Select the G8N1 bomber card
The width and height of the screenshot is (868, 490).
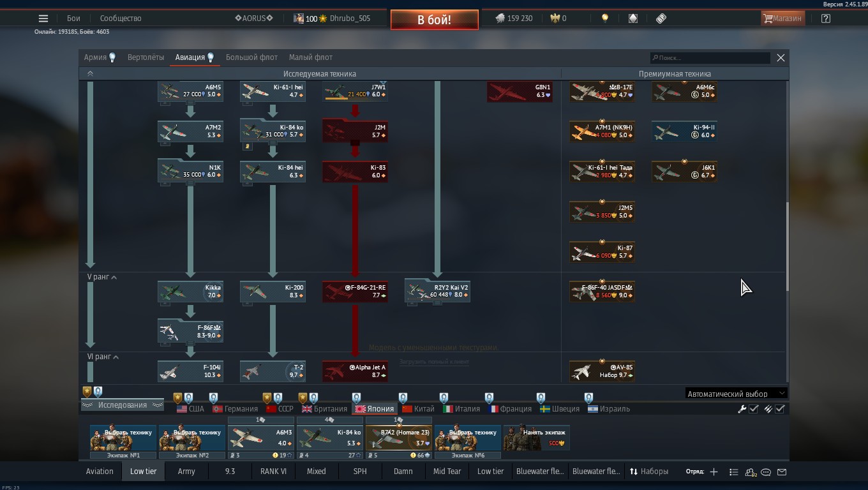tap(520, 91)
